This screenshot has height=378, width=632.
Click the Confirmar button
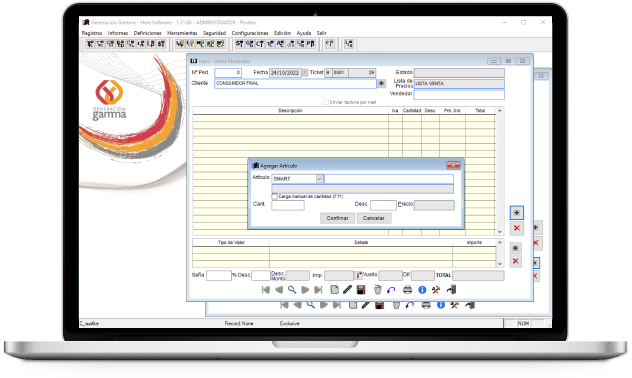tap(337, 218)
